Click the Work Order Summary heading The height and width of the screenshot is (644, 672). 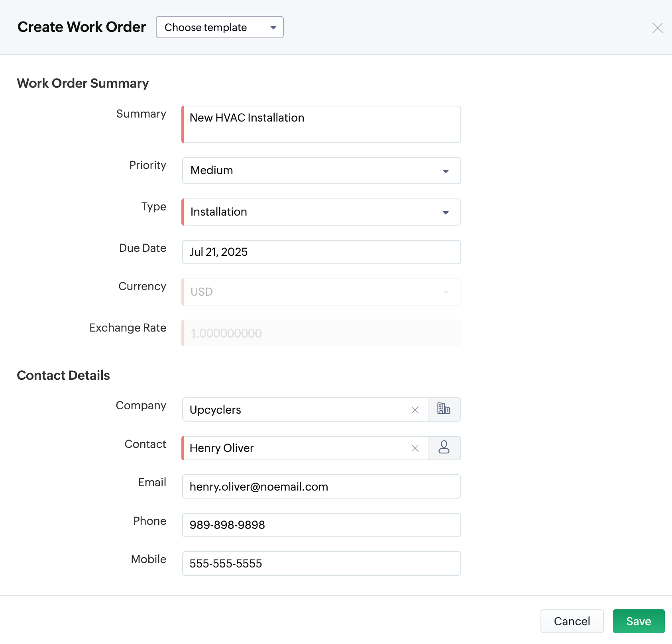[x=83, y=83]
